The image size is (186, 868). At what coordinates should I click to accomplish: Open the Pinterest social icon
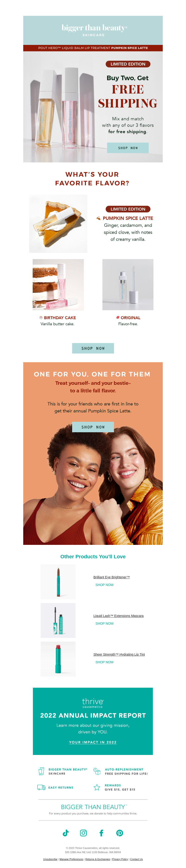point(120,833)
